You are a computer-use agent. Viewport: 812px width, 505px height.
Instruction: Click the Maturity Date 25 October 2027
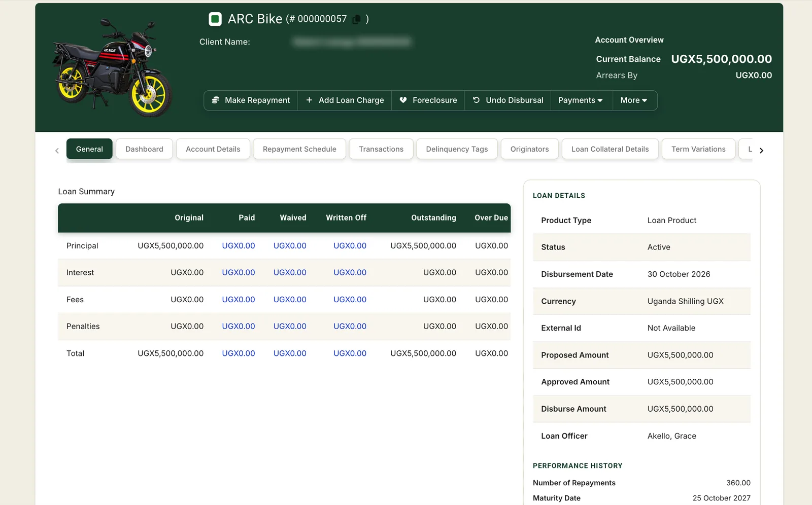(x=721, y=498)
